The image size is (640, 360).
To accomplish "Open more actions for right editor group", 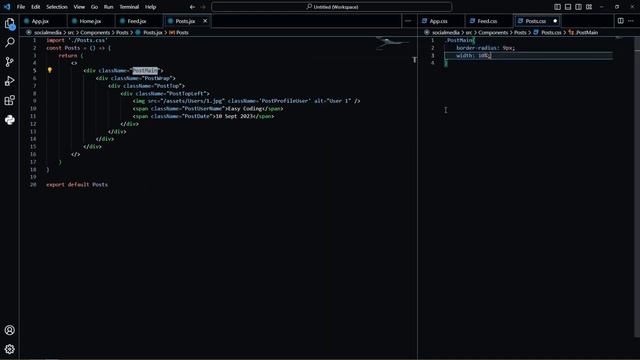I will tap(631, 21).
